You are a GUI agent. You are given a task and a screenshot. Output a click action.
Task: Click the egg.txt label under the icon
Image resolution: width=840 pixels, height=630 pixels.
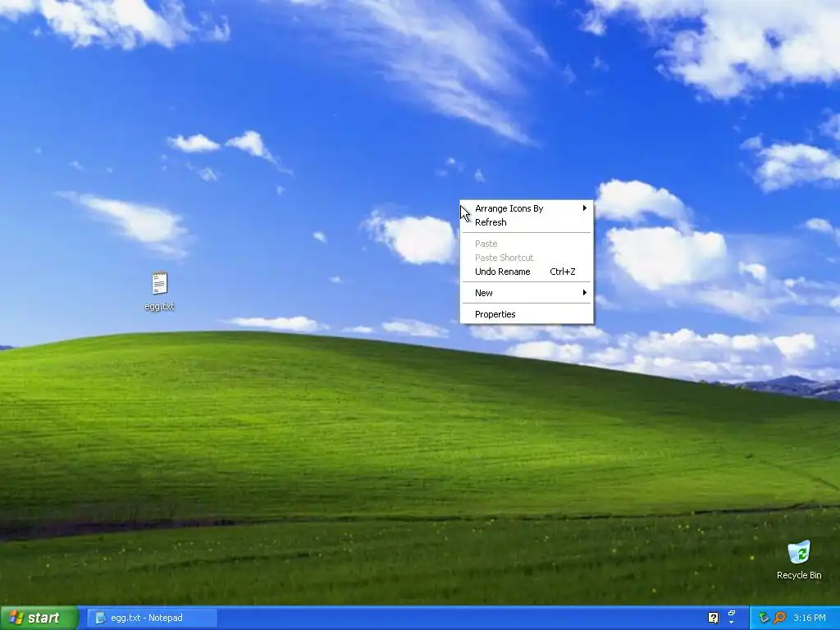[x=160, y=307]
